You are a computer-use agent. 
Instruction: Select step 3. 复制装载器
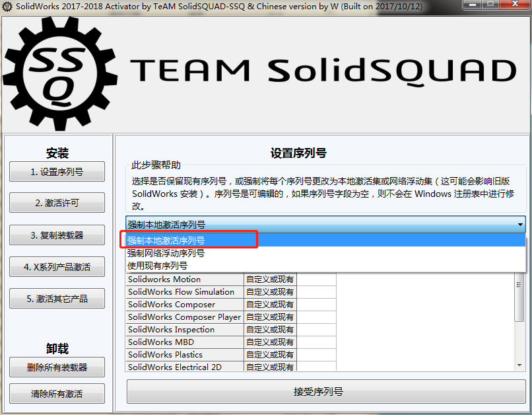pyautogui.click(x=57, y=235)
